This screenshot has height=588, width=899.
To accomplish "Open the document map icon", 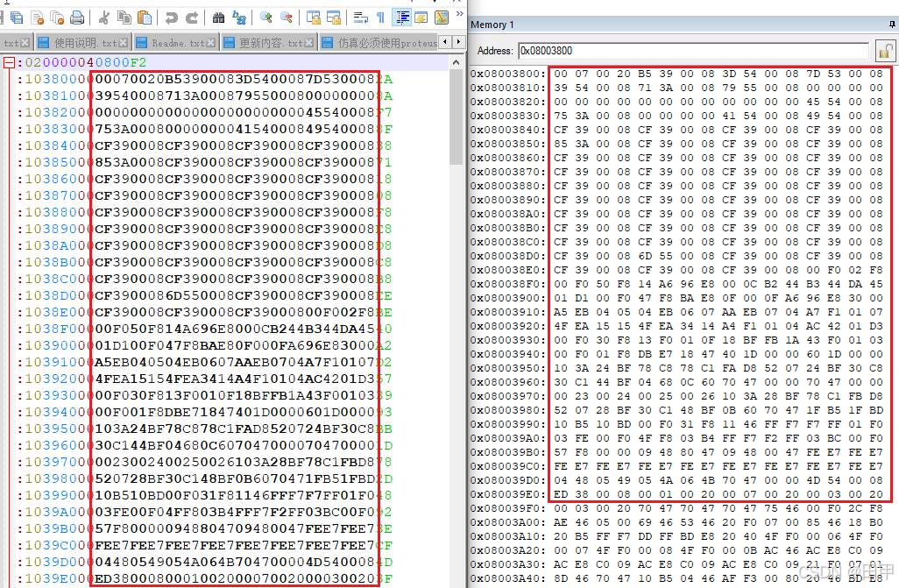I will pyautogui.click(x=442, y=18).
